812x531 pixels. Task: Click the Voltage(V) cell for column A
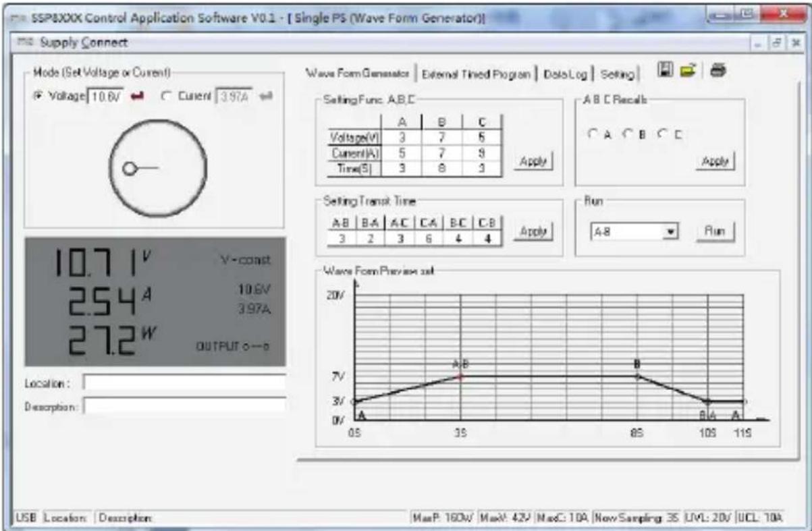[x=401, y=137]
